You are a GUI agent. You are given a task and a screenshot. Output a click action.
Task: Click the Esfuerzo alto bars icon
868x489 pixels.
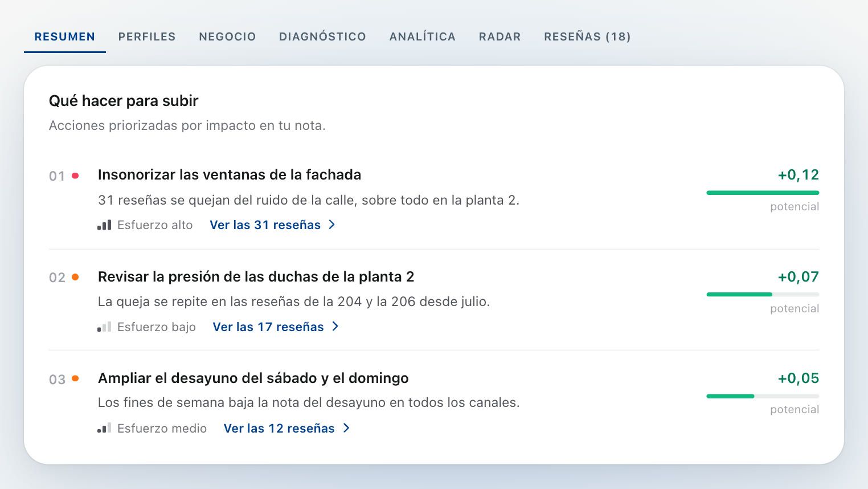pos(104,225)
